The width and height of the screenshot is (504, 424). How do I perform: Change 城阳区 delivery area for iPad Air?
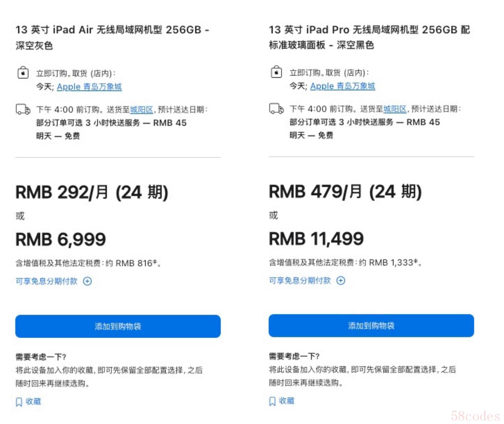(142, 109)
